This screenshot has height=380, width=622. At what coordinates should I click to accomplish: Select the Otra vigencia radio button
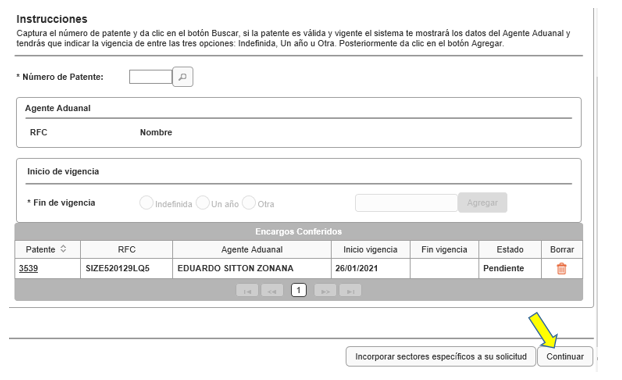click(x=249, y=203)
